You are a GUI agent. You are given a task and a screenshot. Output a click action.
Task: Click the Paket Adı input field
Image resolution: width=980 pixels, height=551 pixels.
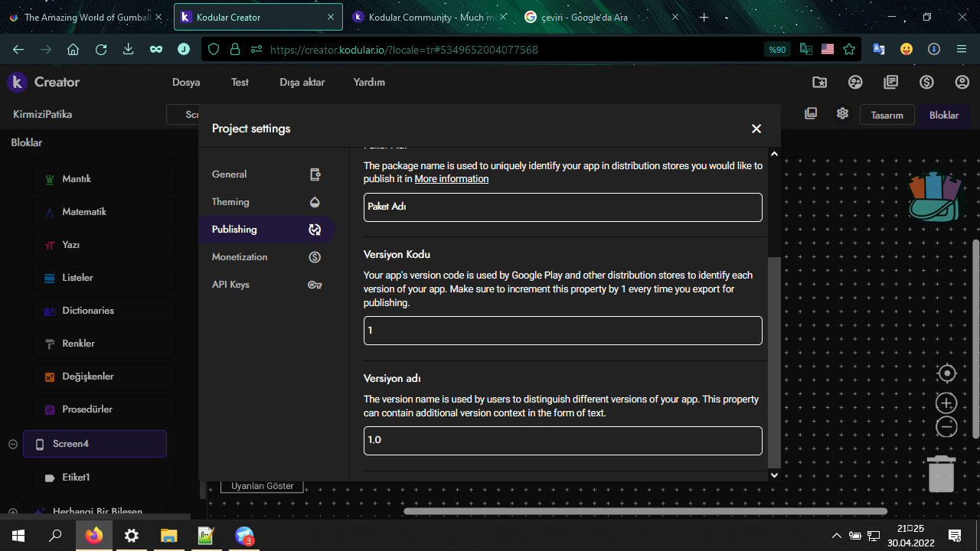563,207
